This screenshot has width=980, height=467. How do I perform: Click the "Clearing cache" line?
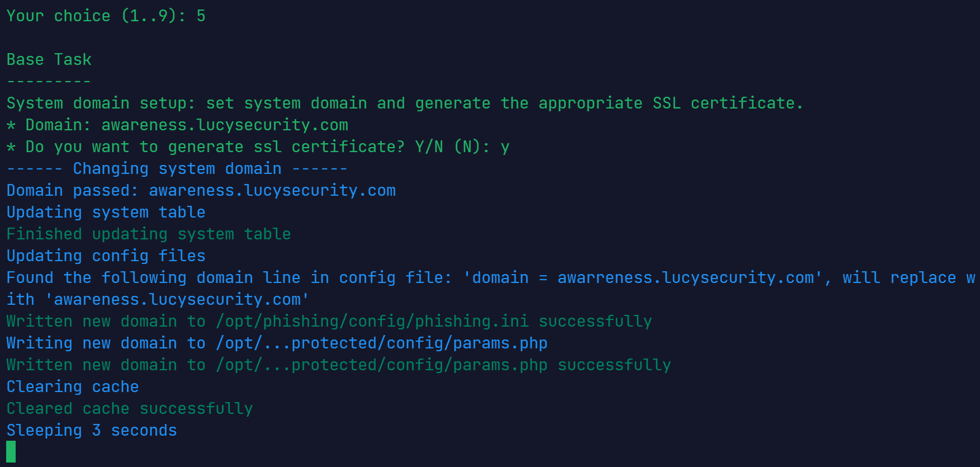pyautogui.click(x=73, y=387)
